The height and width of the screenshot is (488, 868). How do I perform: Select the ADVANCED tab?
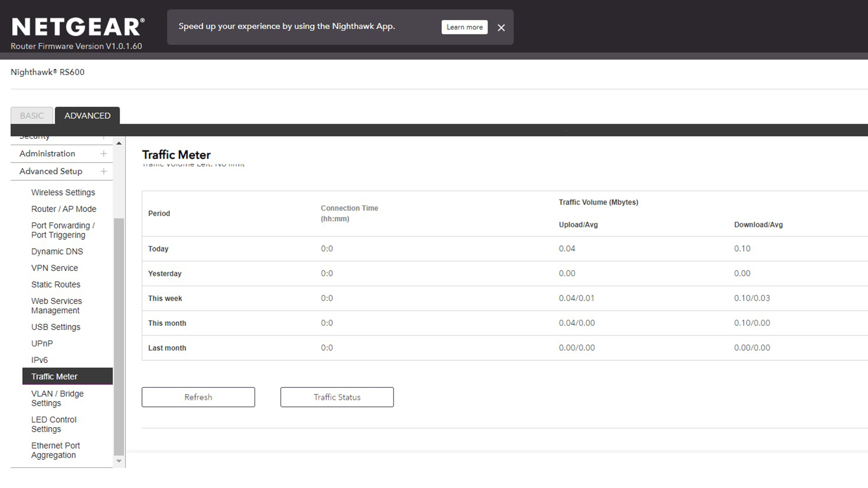click(x=87, y=116)
